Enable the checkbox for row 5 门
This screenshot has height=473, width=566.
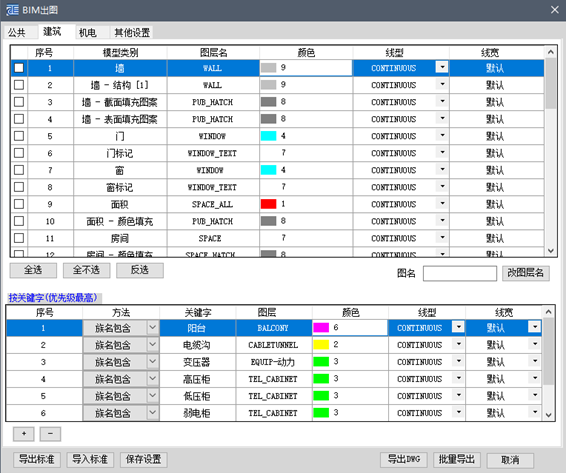click(19, 136)
